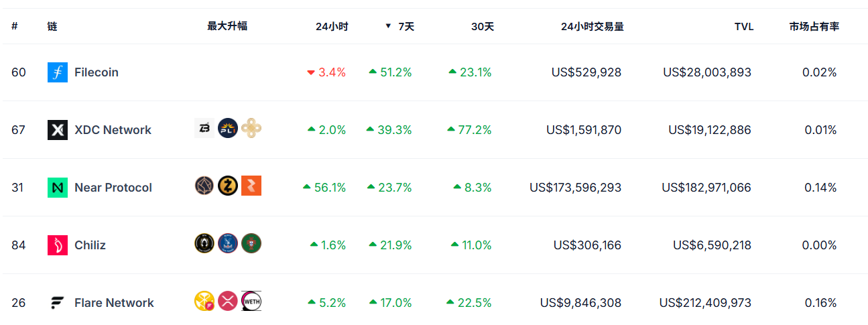Click the WETH token icon in Flare row
This screenshot has width=868, height=325.
tap(251, 301)
